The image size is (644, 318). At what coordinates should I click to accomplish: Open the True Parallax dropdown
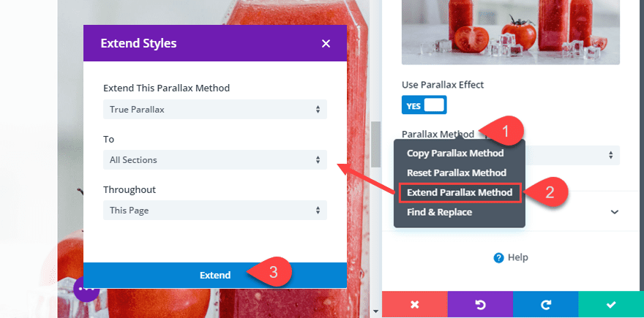[x=215, y=109]
